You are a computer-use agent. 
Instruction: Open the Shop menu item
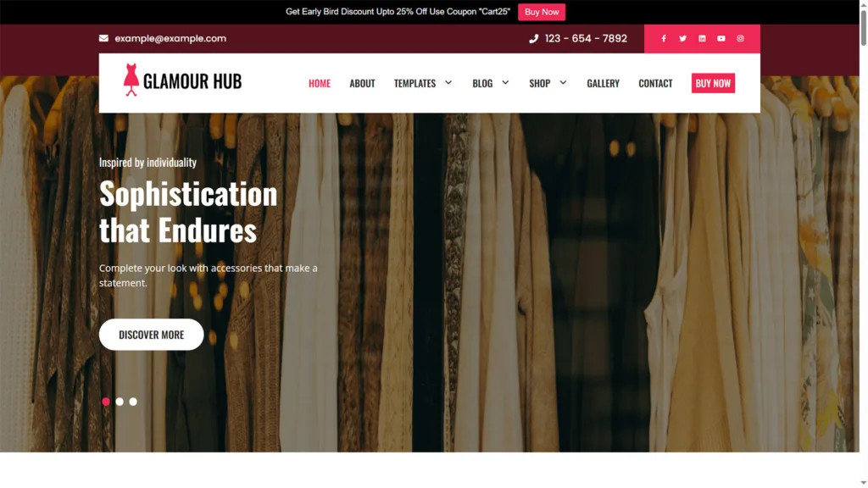[539, 83]
